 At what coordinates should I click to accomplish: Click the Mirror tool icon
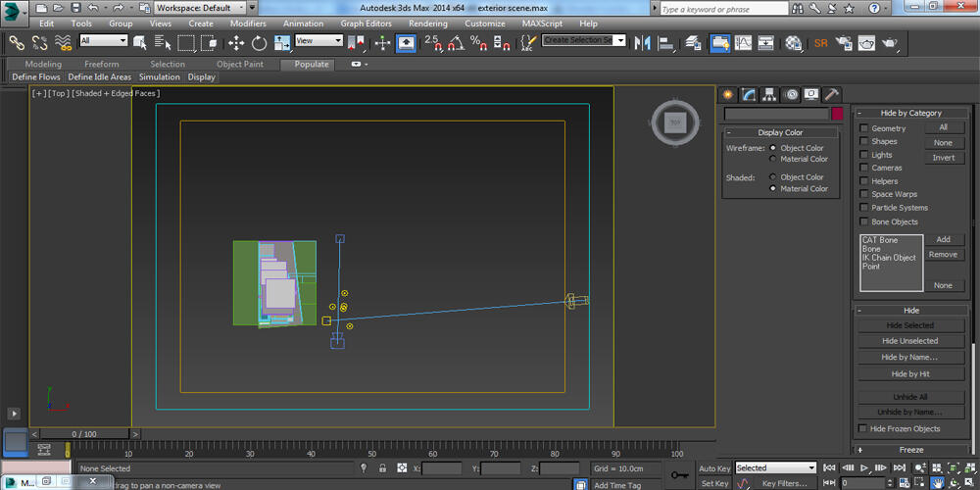(643, 43)
